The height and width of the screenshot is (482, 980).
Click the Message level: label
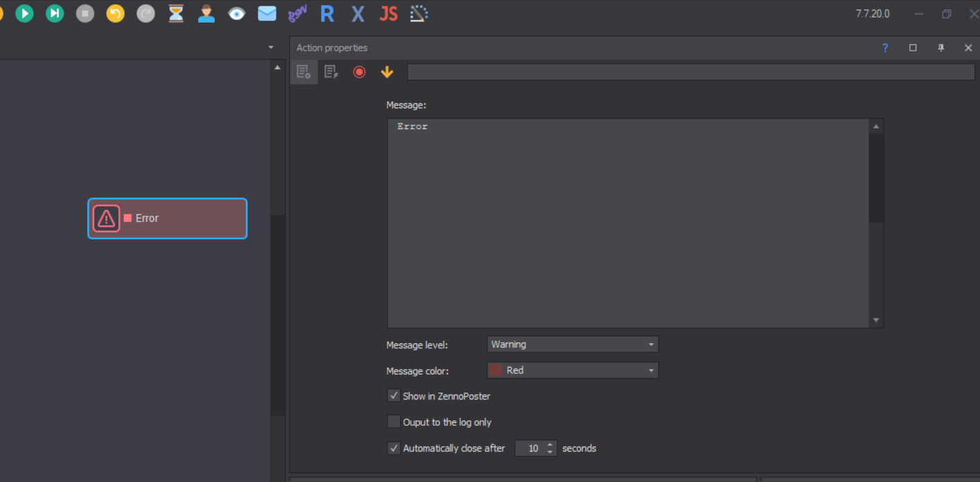tap(417, 345)
